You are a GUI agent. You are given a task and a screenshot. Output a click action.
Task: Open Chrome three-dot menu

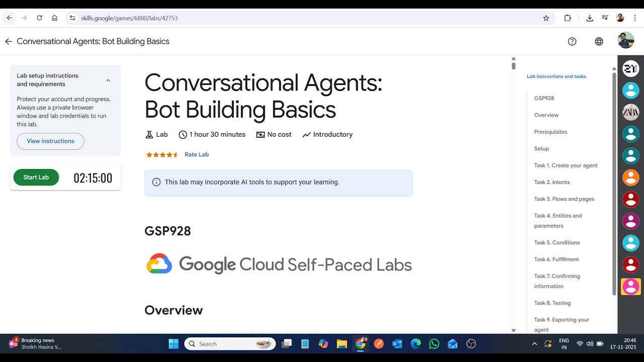(635, 18)
